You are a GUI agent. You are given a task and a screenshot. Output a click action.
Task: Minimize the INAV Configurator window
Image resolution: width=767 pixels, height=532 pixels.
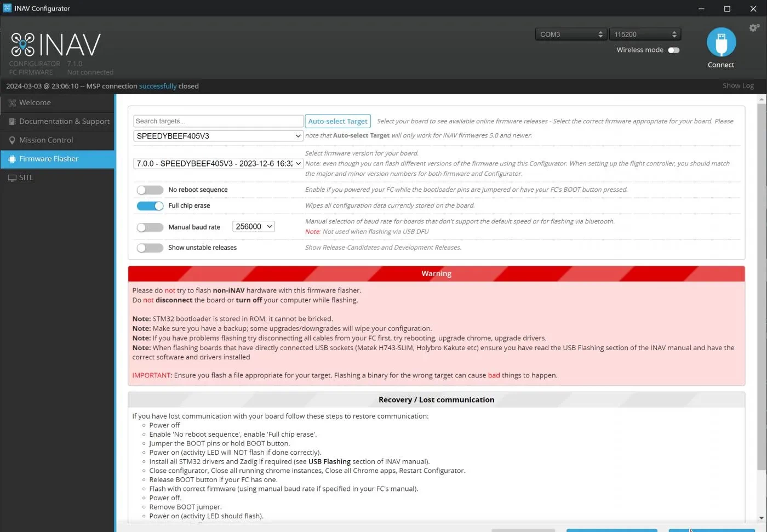tap(701, 8)
